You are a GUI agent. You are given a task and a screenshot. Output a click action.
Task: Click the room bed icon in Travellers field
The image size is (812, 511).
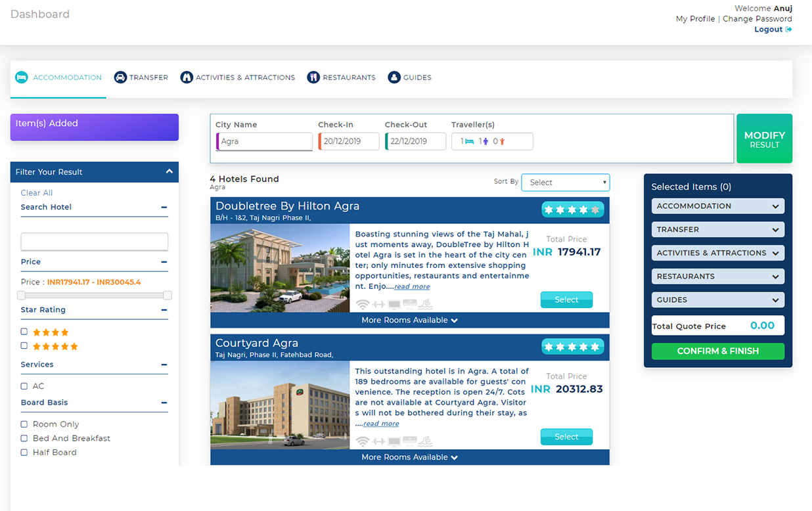[468, 141]
